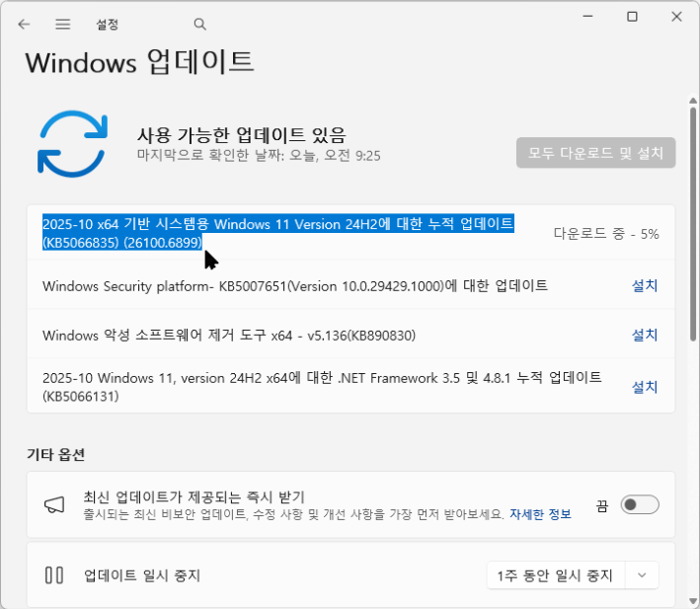The height and width of the screenshot is (609, 700).
Task: Click 최신 업데이트가 제공되는 즉시 받기 title
Action: click(x=194, y=496)
